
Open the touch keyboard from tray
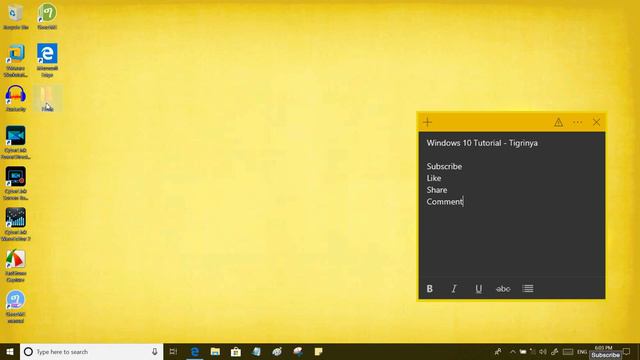[568, 352]
